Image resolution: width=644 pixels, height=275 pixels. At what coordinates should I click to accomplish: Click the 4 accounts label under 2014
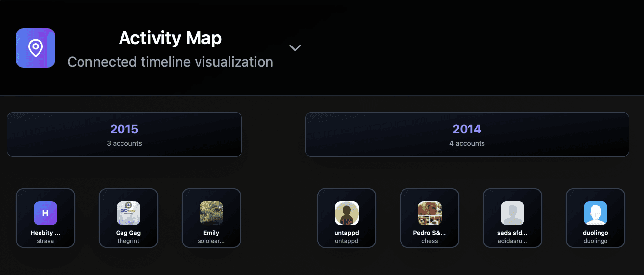pyautogui.click(x=467, y=143)
